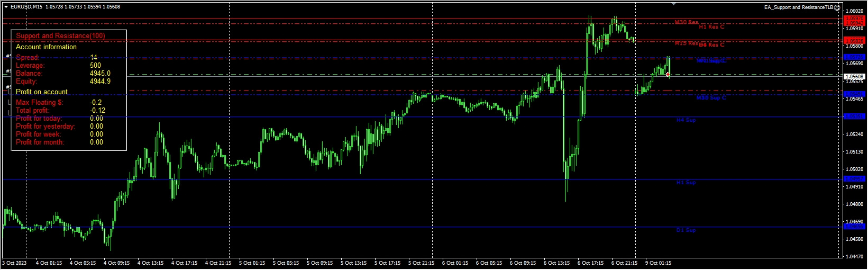Click the 1.05970 red price tag
Viewport: 868px width, 270px height.
click(x=854, y=19)
